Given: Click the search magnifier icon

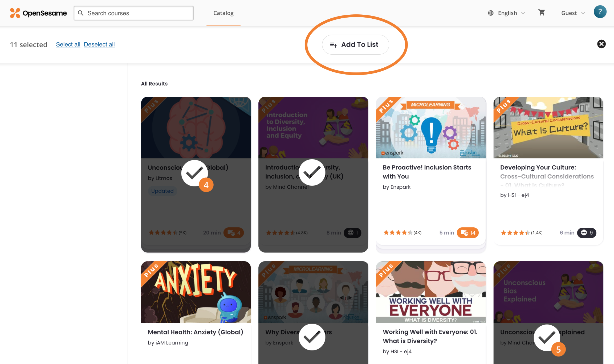Looking at the screenshot, I should (81, 13).
